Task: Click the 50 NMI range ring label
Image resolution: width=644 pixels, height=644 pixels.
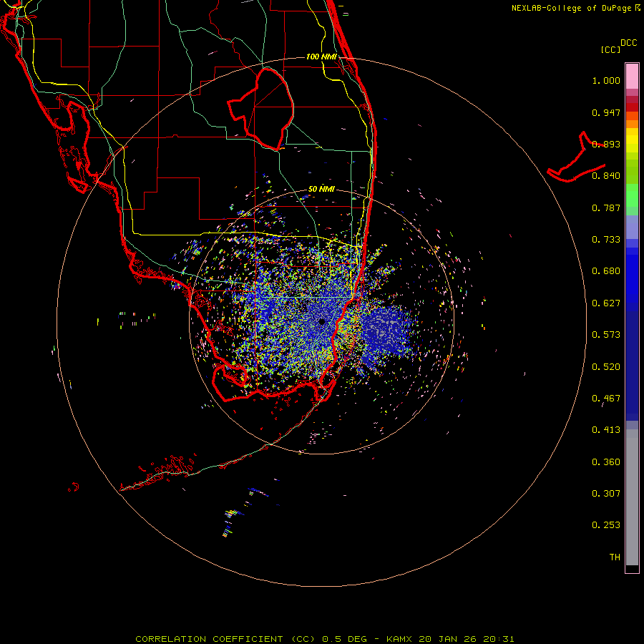Action: pyautogui.click(x=321, y=189)
